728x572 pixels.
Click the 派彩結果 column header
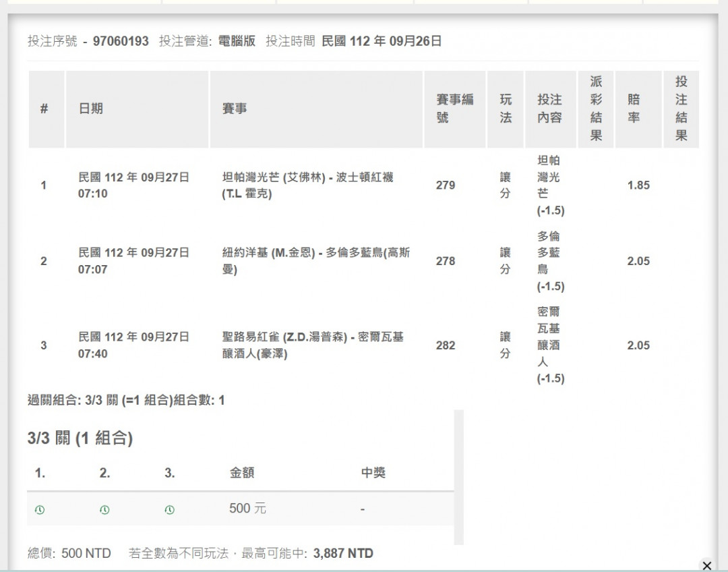click(x=596, y=109)
